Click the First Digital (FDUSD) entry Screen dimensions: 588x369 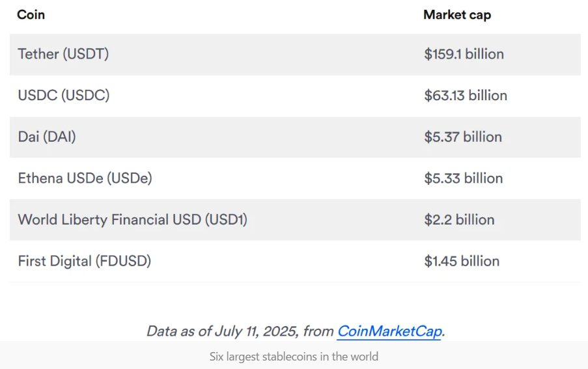click(x=85, y=261)
